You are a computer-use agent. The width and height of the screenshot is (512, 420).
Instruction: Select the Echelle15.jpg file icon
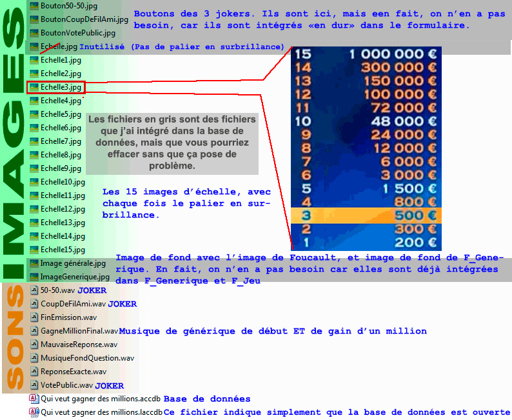34,250
